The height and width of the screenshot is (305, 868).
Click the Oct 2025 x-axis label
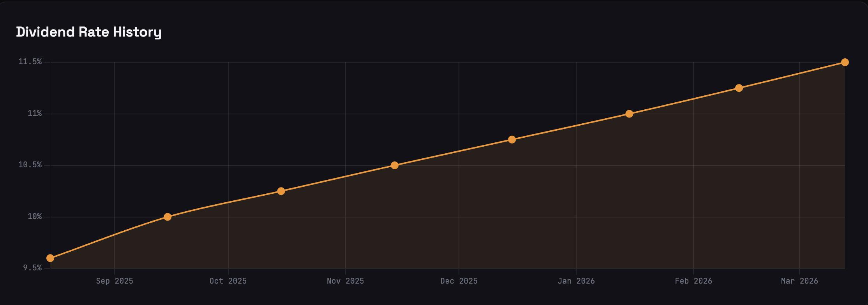click(x=228, y=281)
